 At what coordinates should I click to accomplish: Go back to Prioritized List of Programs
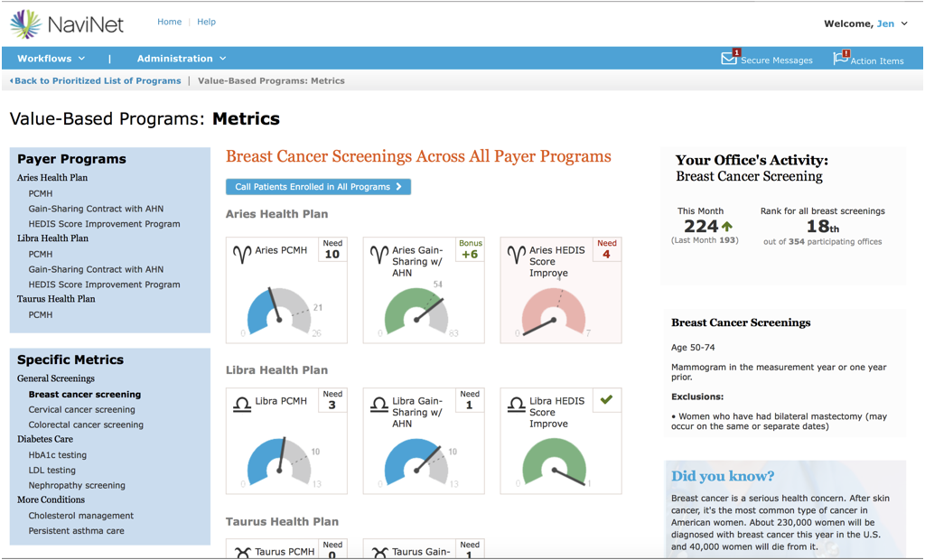coord(96,81)
